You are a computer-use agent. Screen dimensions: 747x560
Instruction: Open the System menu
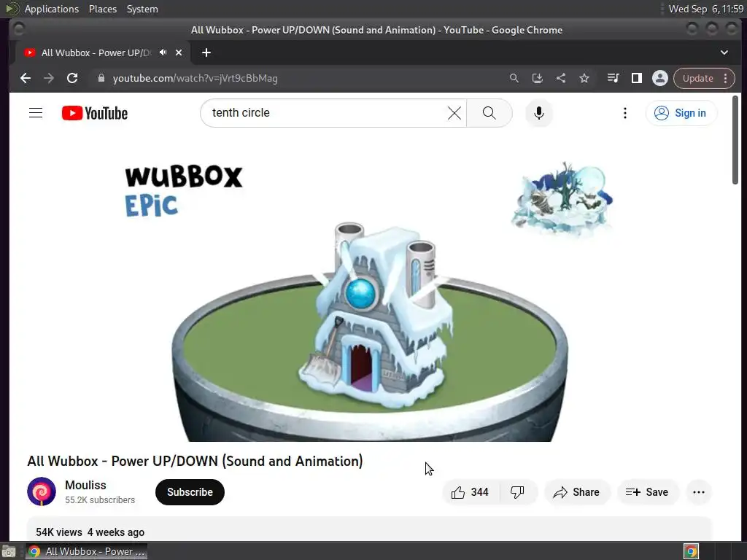click(142, 9)
